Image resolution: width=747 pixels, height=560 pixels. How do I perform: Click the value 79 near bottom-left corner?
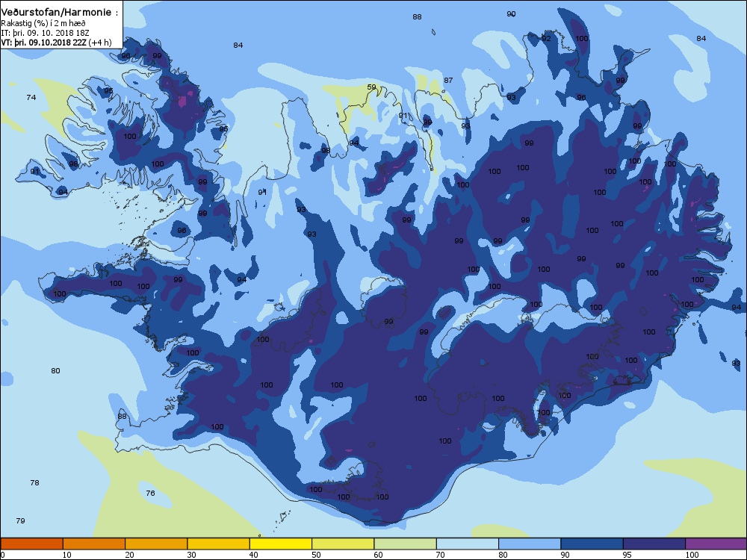(x=20, y=521)
